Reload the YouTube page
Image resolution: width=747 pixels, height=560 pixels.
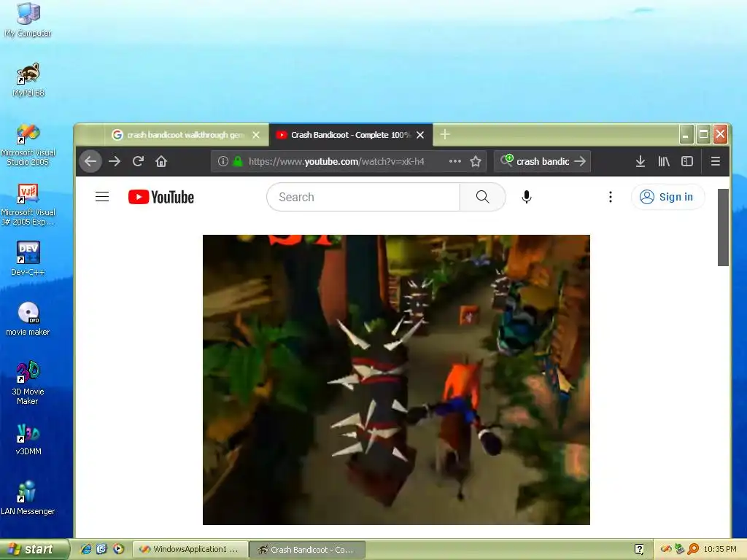pos(138,161)
